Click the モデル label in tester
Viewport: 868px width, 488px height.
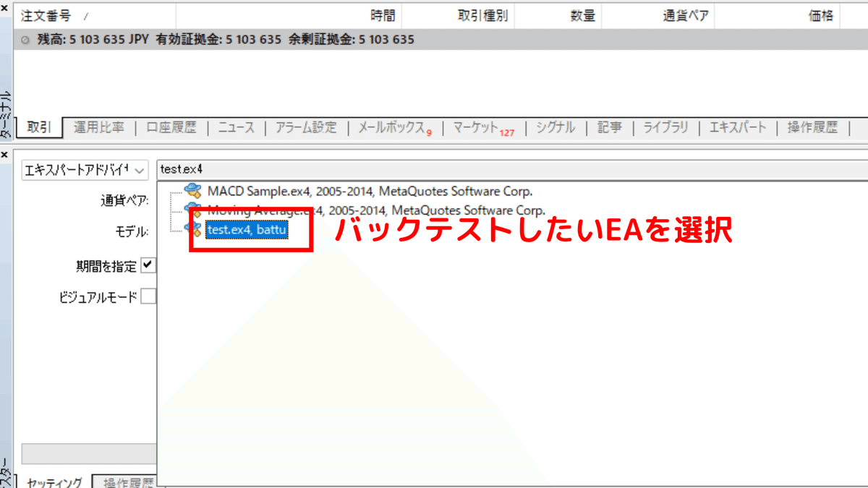[x=132, y=231]
